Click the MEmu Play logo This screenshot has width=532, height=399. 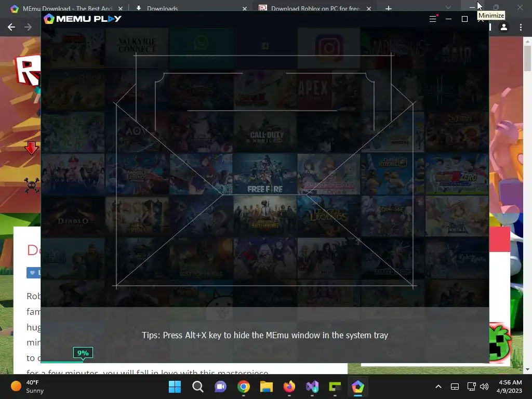tap(83, 19)
